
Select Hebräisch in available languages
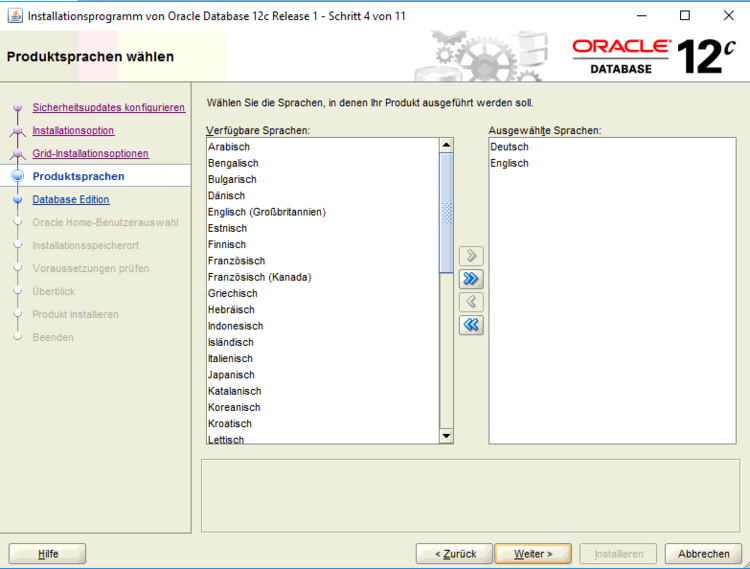coord(323,309)
